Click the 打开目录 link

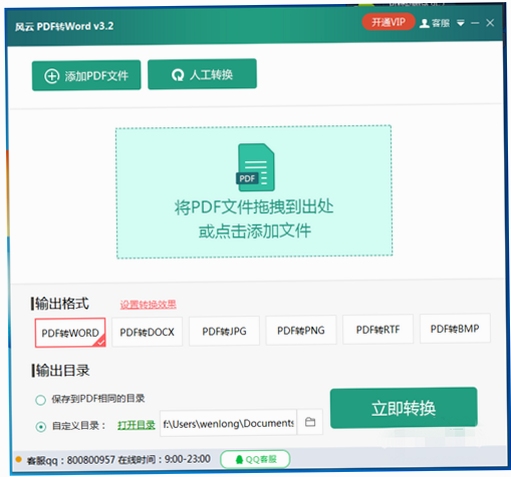[136, 425]
